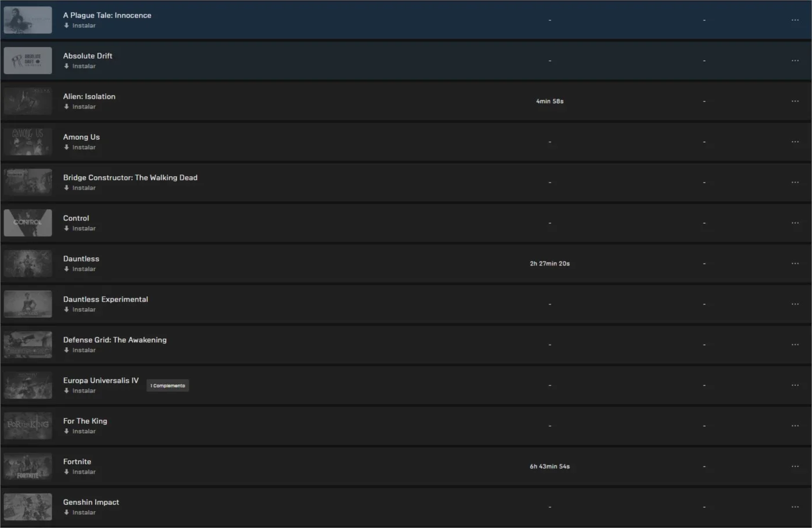Image resolution: width=812 pixels, height=528 pixels.
Task: Open options for Bridge Constructor: The Walking Dead
Action: [x=795, y=183]
